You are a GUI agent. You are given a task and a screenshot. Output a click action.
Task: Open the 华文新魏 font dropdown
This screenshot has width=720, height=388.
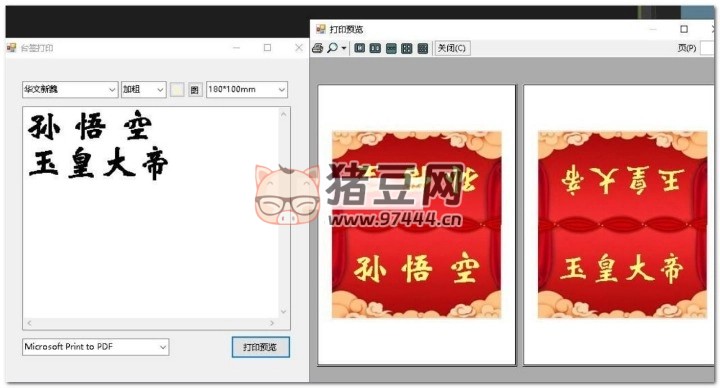pyautogui.click(x=70, y=89)
